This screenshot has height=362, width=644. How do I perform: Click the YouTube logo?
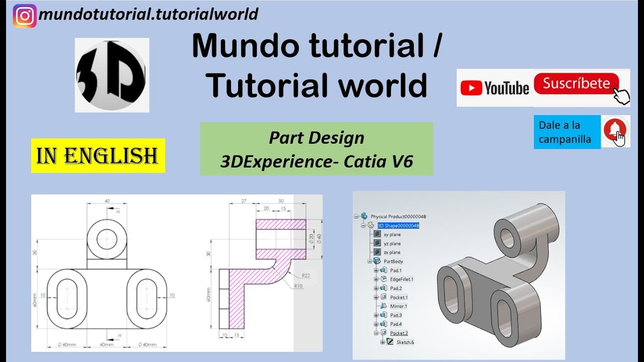click(x=495, y=88)
